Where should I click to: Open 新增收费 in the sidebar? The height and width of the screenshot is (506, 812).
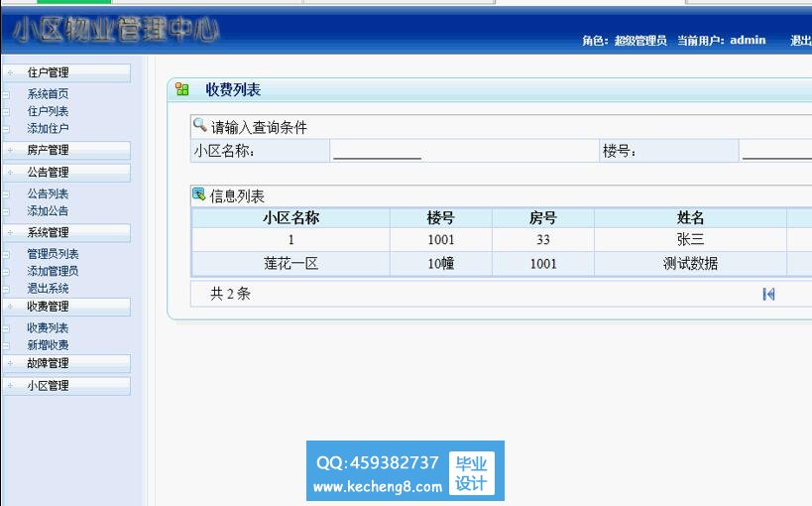click(x=48, y=345)
